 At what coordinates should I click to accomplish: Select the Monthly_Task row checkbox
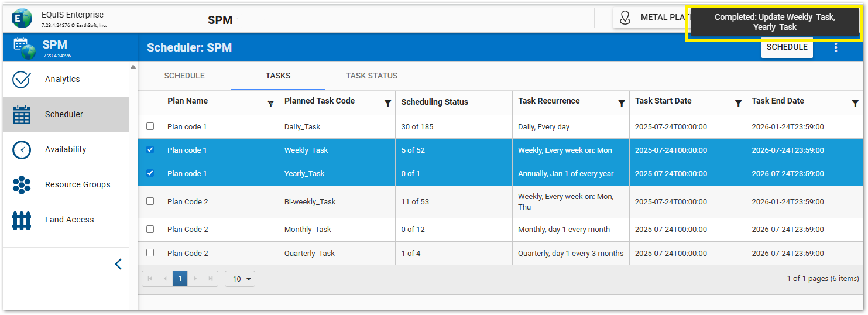[150, 230]
